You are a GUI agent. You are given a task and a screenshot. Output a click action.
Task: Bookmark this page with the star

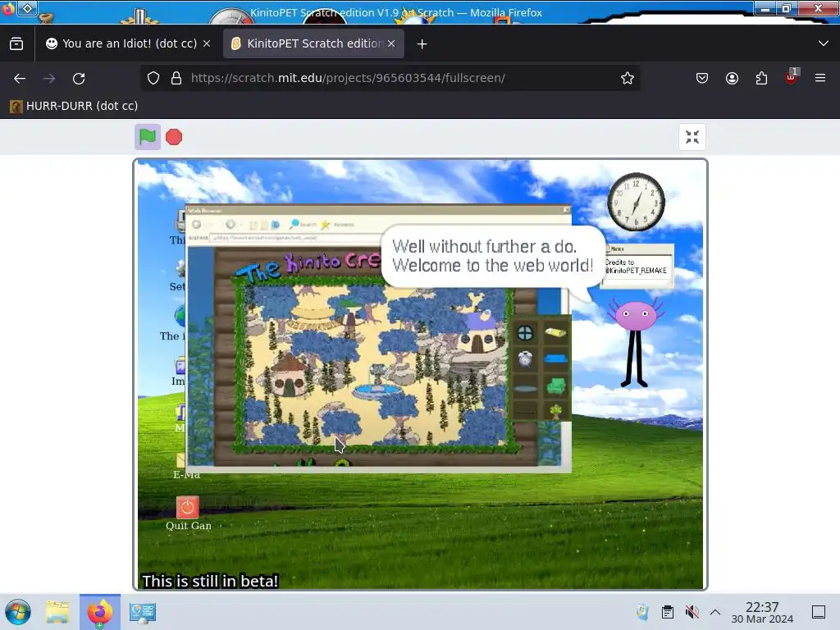pyautogui.click(x=628, y=78)
